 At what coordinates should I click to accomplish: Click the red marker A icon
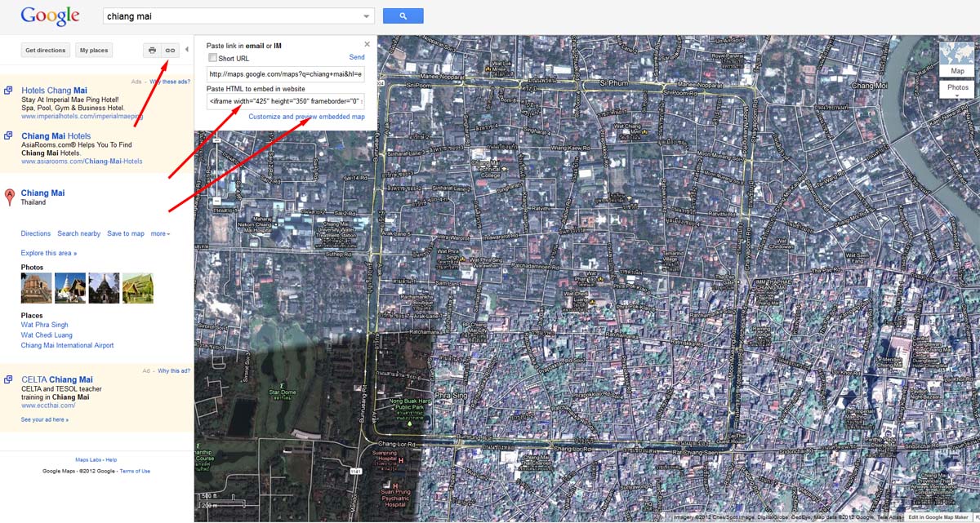point(10,197)
